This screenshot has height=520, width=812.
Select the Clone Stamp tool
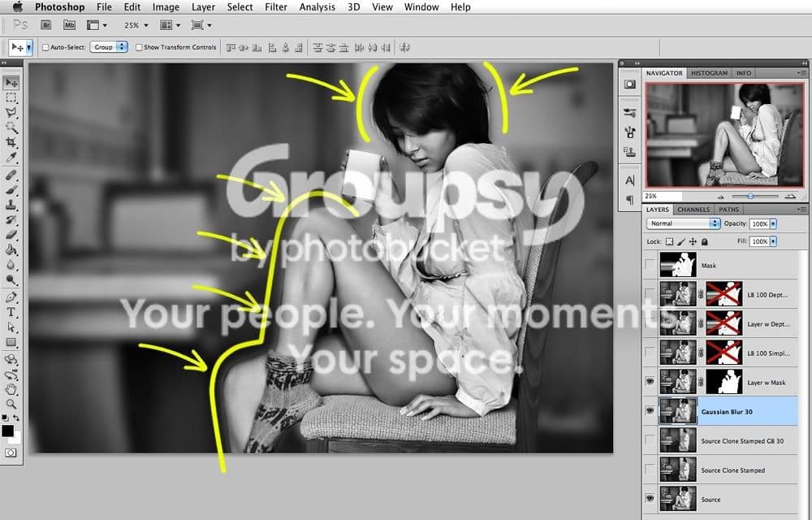pos(11,205)
